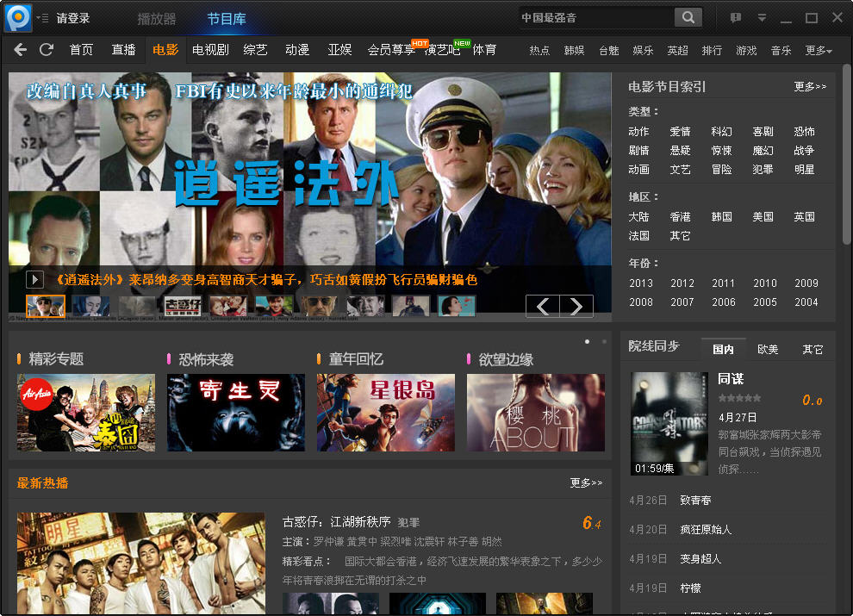Filter movies by 科幻 genre
853x616 pixels.
(721, 132)
